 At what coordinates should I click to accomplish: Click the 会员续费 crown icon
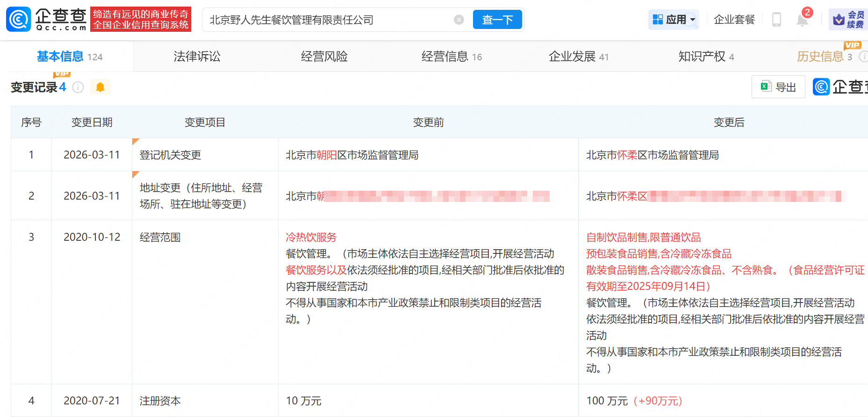(839, 20)
